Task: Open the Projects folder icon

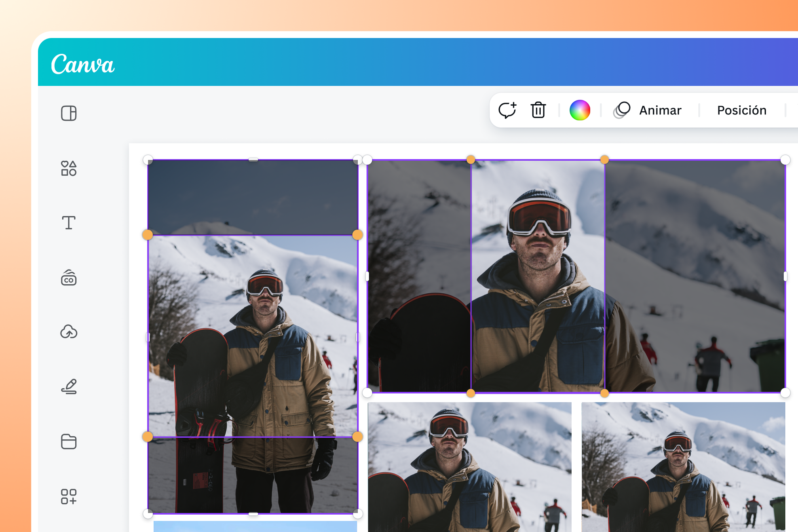Action: [x=69, y=441]
